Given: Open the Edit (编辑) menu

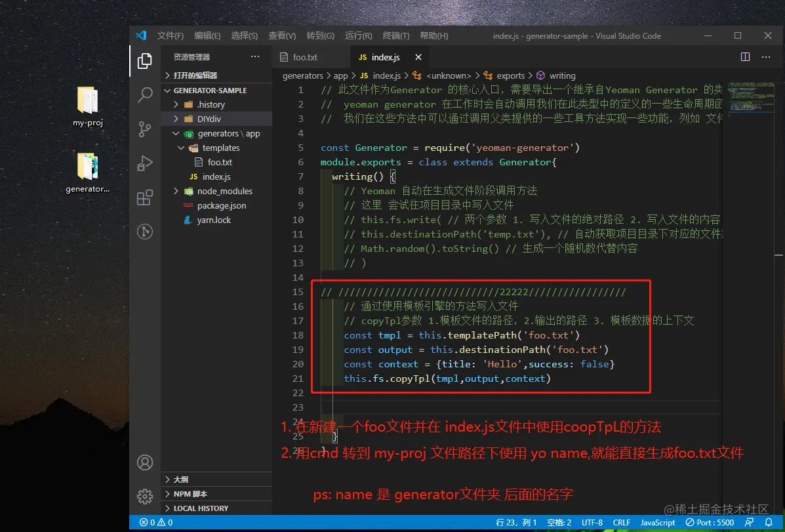Looking at the screenshot, I should (x=207, y=35).
